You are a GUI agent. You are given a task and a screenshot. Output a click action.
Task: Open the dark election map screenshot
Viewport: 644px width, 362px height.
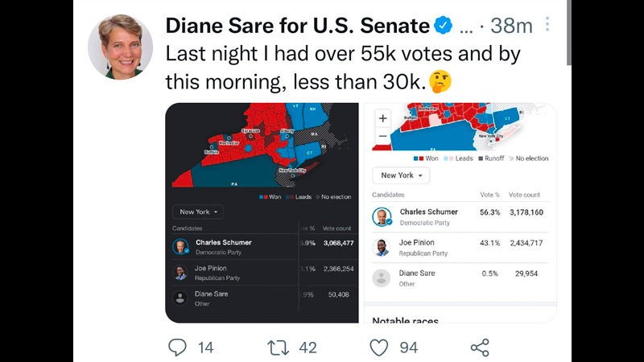coord(262,212)
